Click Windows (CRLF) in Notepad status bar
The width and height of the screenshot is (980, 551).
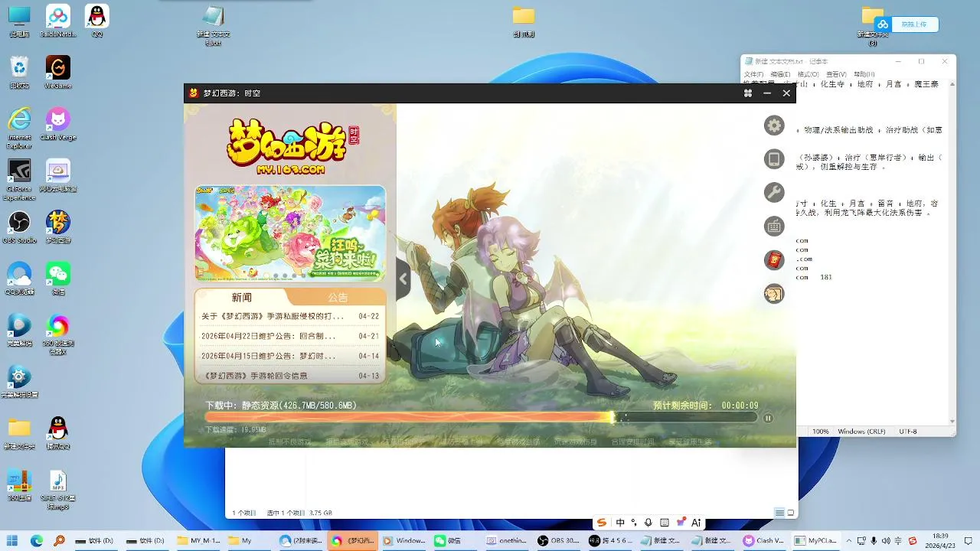(x=862, y=432)
